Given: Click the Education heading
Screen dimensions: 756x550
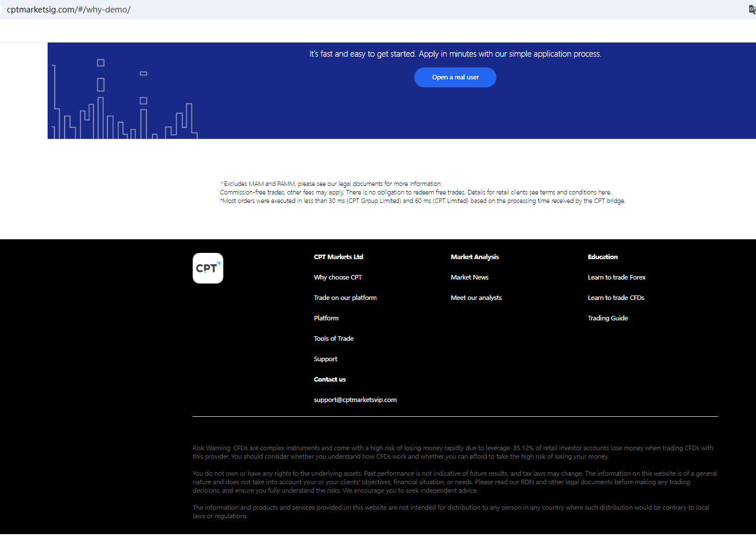Looking at the screenshot, I should (603, 257).
